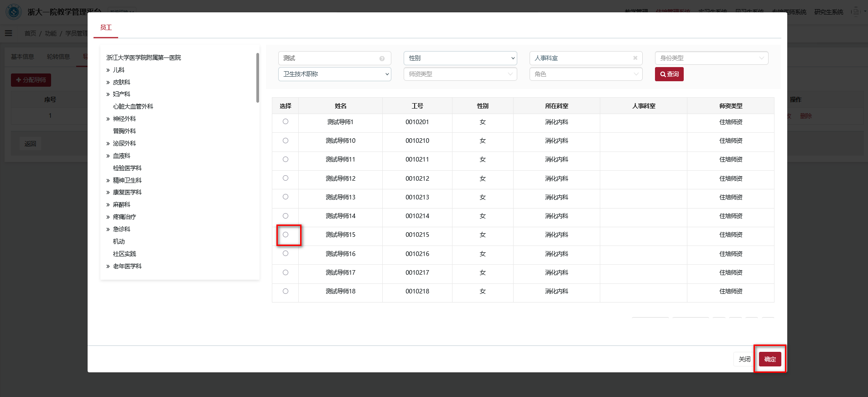Open the 性别 dropdown
Screen dimensions: 868x397
(460, 58)
